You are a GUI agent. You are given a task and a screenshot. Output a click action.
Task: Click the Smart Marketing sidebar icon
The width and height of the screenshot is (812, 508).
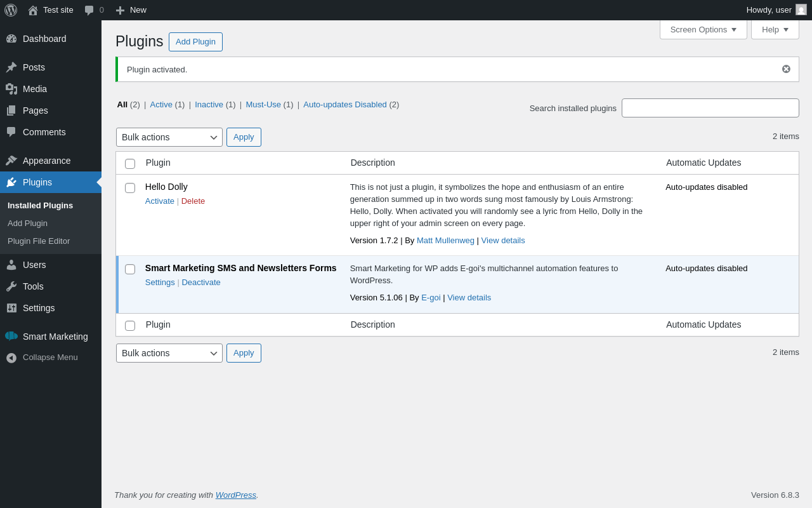[x=11, y=337]
